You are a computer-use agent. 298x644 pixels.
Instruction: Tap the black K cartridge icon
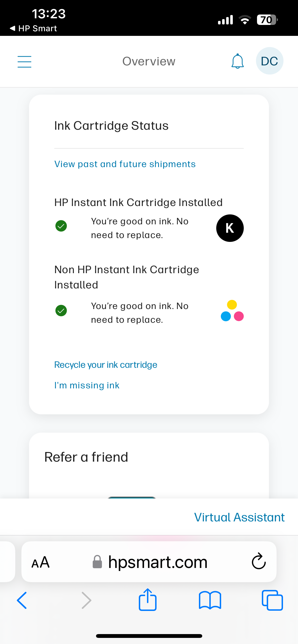(230, 228)
